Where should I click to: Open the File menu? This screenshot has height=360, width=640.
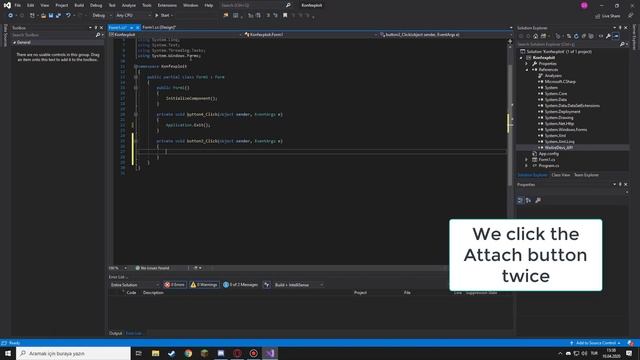[18, 5]
